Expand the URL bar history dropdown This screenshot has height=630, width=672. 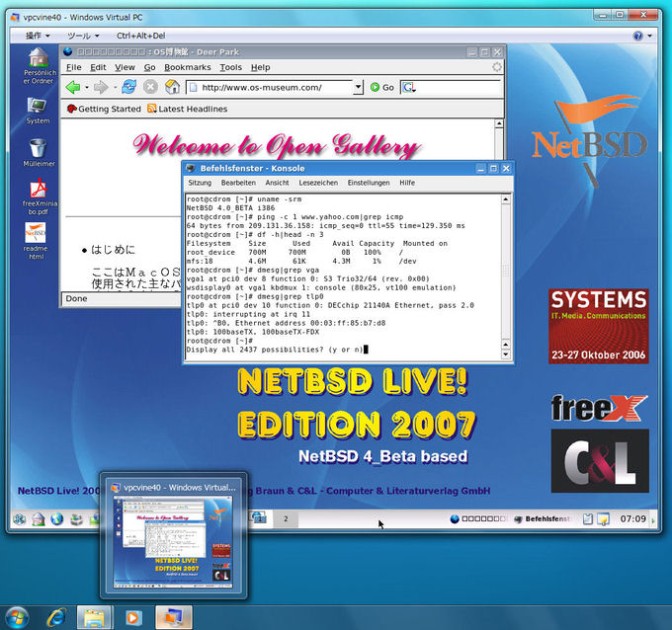pyautogui.click(x=358, y=87)
